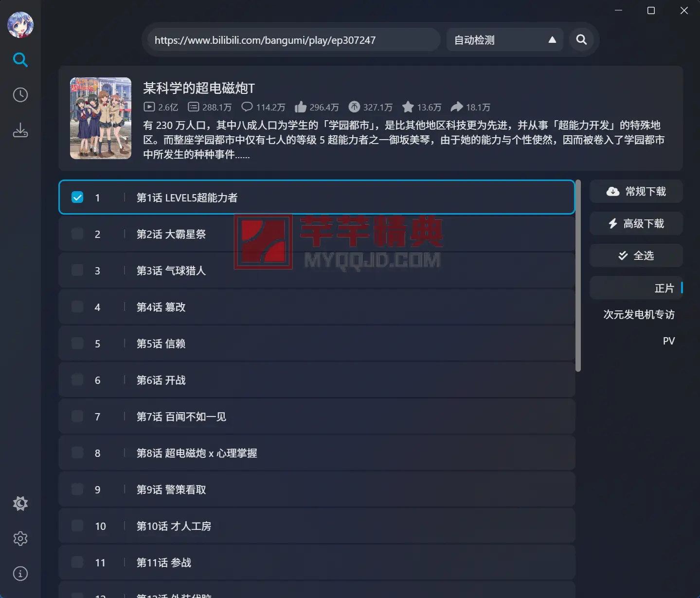
Task: Switch to the 正片 tab
Action: [636, 288]
